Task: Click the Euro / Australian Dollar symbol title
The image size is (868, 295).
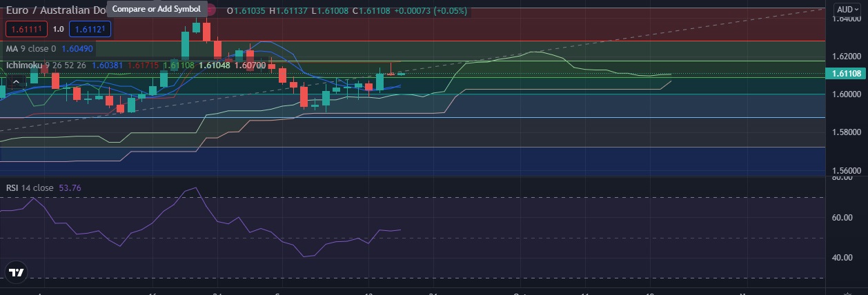Action: pyautogui.click(x=56, y=10)
